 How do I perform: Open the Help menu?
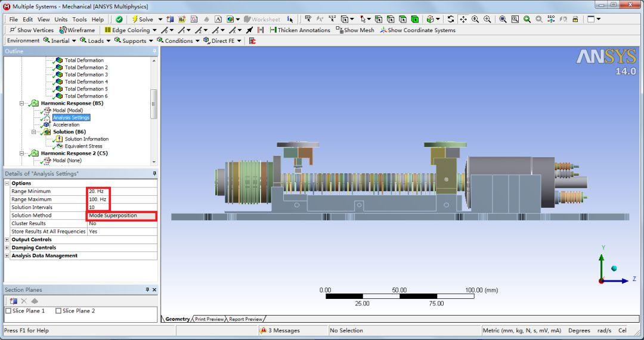click(98, 19)
